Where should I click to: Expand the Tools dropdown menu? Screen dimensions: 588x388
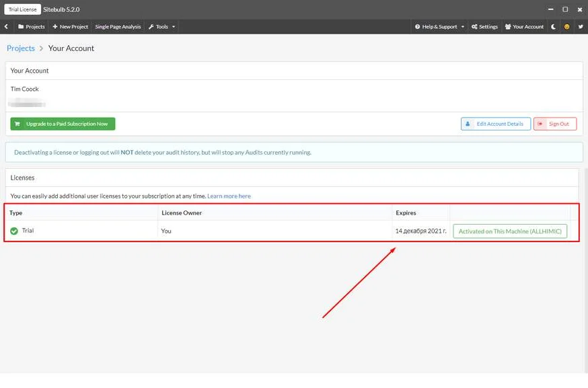coord(161,27)
